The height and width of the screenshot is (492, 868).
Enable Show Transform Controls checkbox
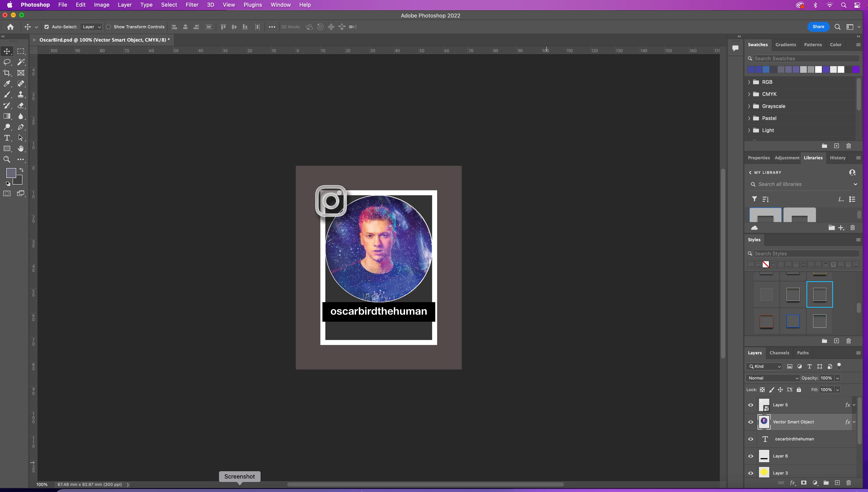click(108, 27)
